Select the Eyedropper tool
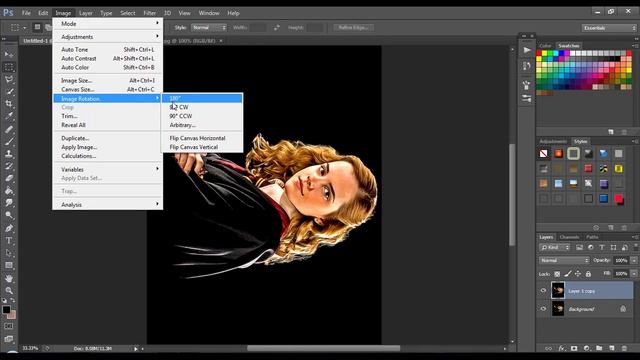 click(x=9, y=116)
